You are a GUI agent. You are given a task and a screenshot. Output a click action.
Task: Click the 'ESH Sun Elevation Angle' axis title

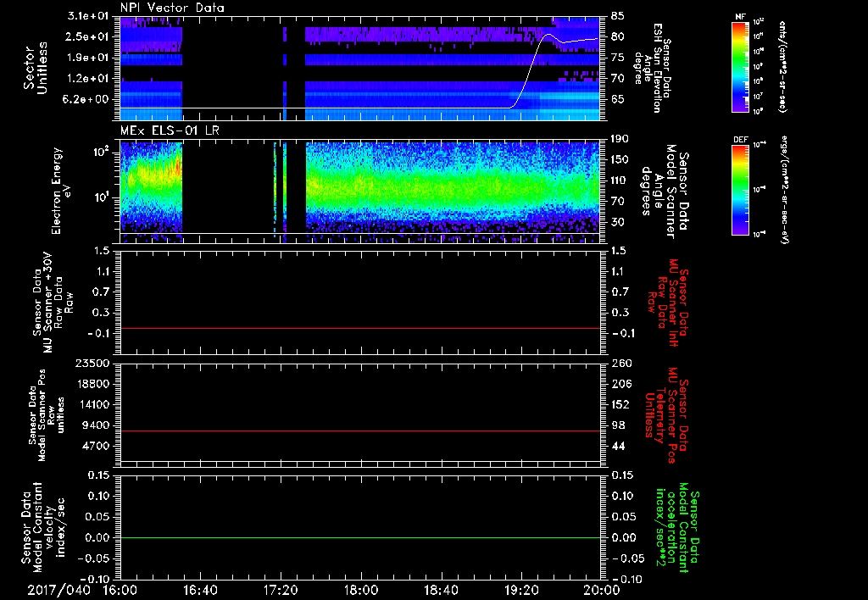[654, 68]
